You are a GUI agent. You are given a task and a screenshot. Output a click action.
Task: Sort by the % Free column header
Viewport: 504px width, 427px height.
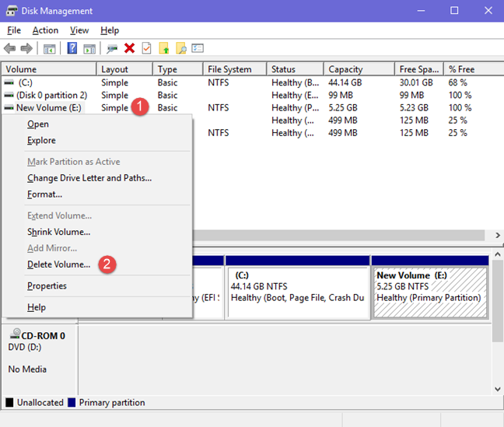(474, 69)
